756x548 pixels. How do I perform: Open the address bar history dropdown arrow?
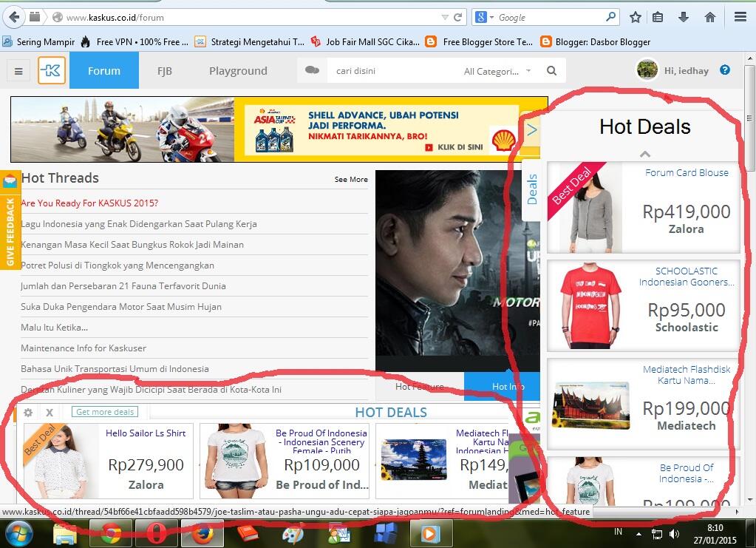click(x=445, y=17)
